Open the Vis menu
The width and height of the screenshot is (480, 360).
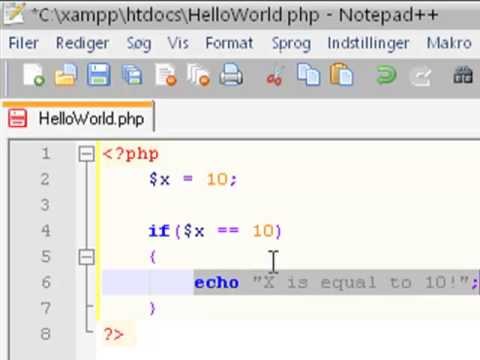[x=178, y=43]
